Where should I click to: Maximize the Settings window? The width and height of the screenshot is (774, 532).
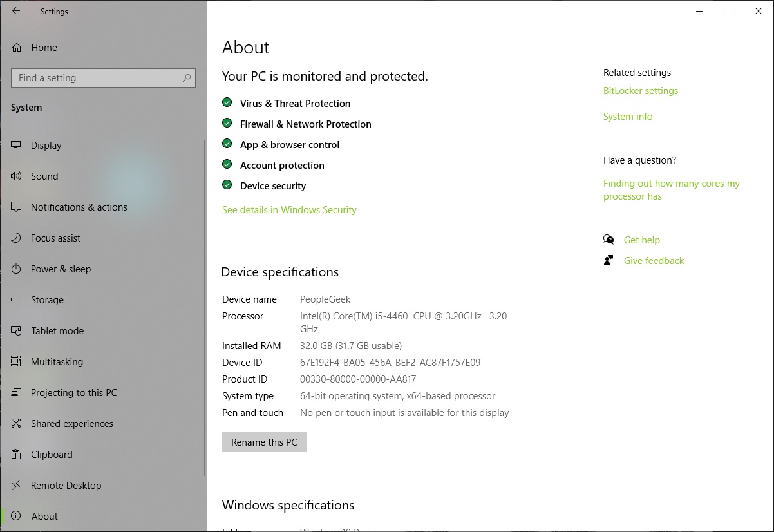coord(729,11)
